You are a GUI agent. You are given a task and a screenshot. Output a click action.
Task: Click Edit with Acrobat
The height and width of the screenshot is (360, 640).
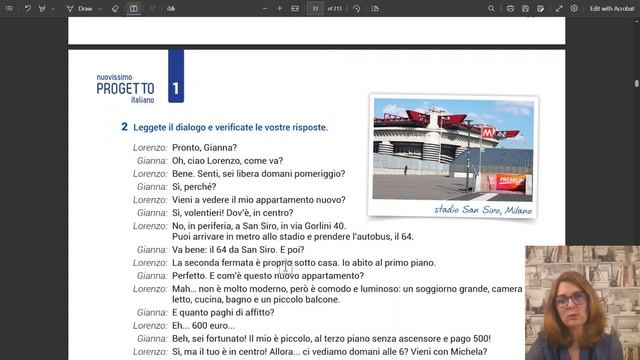click(x=611, y=8)
